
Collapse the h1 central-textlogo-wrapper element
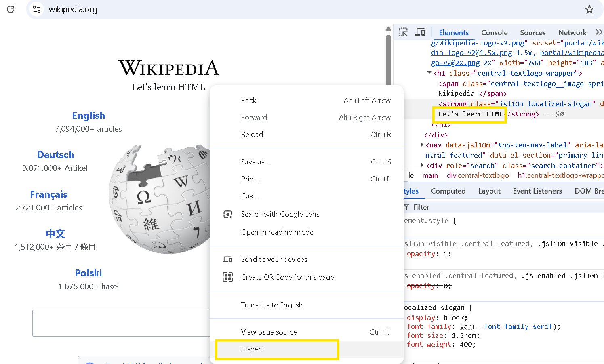429,73
